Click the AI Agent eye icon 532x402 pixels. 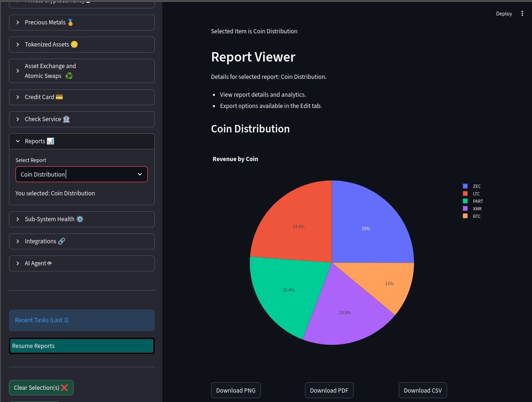(49, 263)
